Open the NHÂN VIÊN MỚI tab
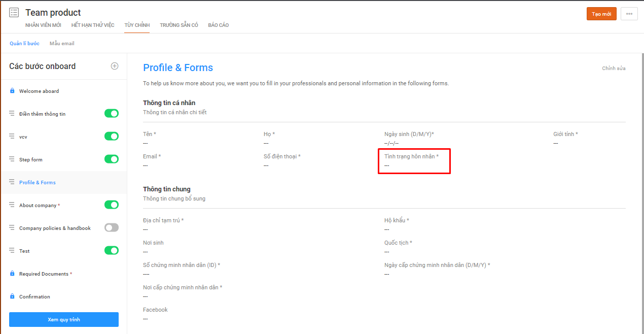The height and width of the screenshot is (334, 644). pos(43,25)
